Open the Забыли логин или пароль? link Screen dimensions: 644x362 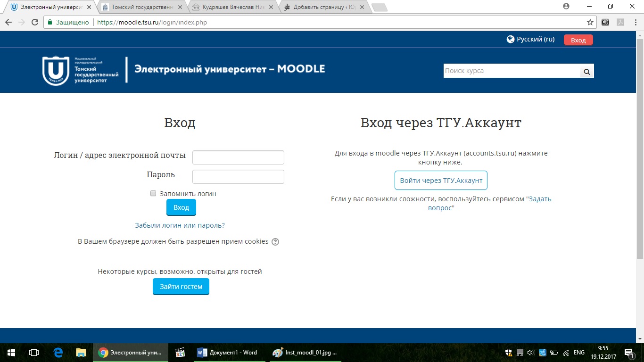click(180, 225)
